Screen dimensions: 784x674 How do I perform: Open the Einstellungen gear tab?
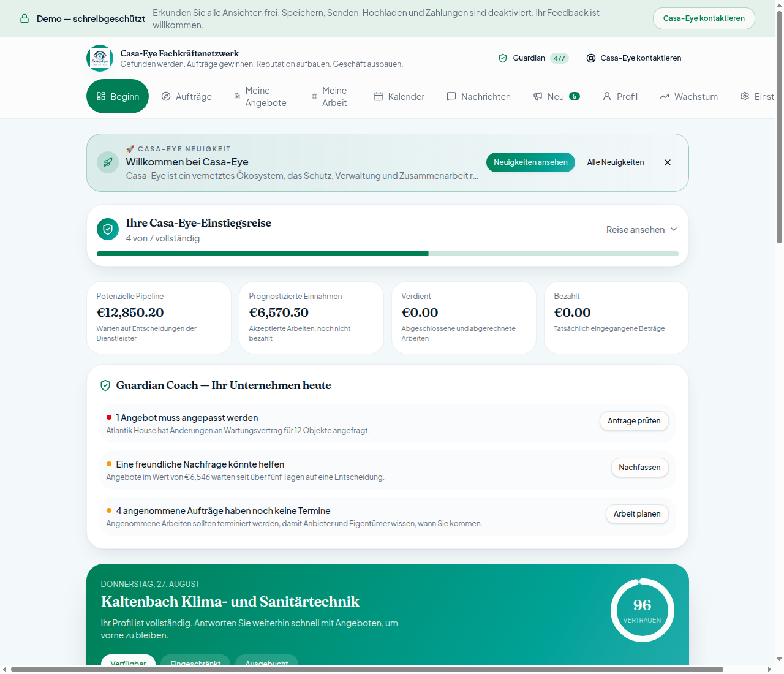[x=758, y=96]
